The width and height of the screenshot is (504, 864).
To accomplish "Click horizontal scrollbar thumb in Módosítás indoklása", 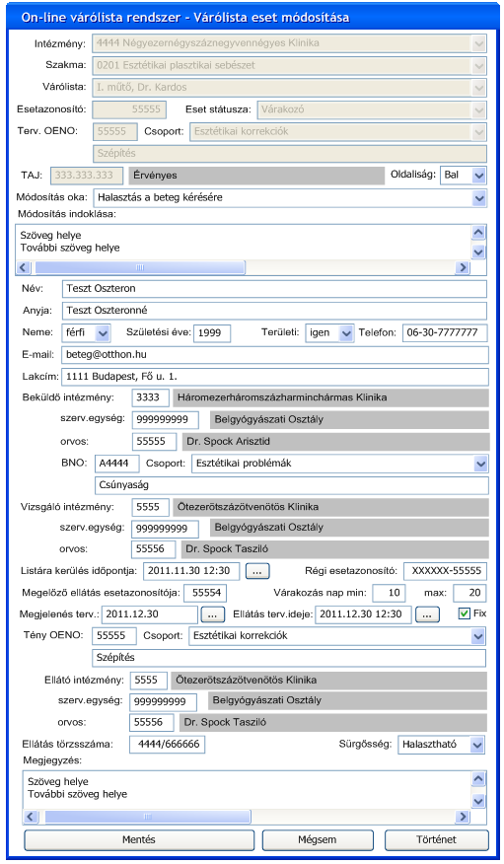I will (x=140, y=267).
